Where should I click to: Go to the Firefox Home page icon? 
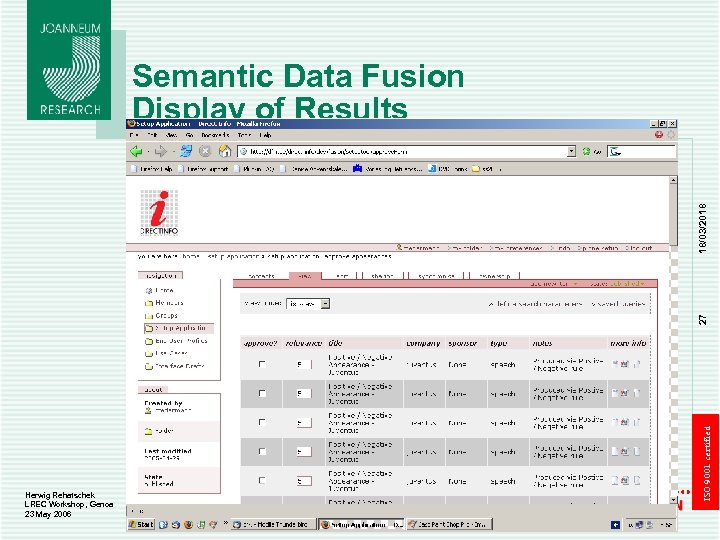pyautogui.click(x=225, y=151)
